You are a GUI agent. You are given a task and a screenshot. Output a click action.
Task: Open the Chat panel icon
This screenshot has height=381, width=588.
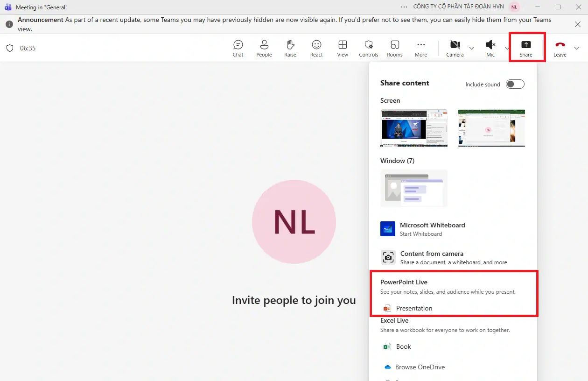click(238, 48)
